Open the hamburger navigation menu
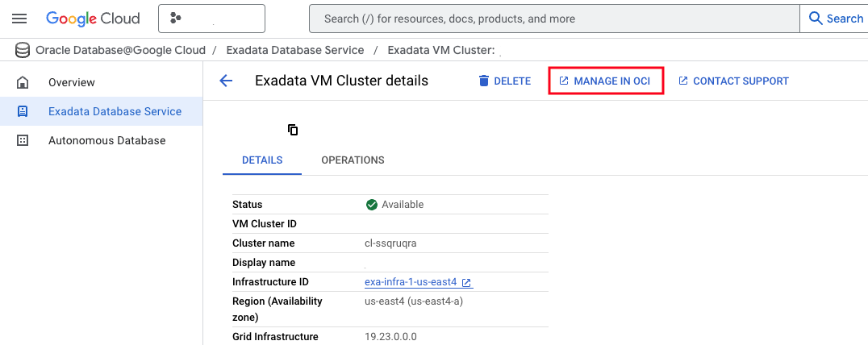The width and height of the screenshot is (868, 345). [19, 19]
